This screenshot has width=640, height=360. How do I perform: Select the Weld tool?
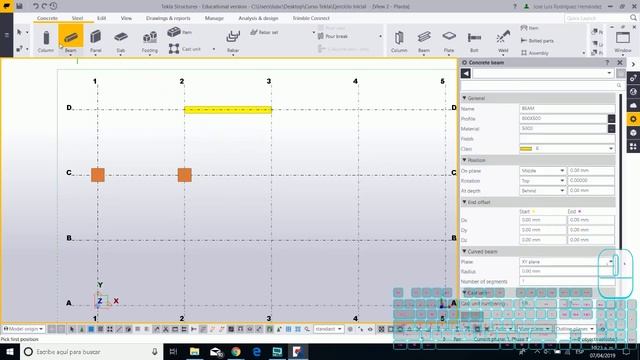[x=503, y=40]
